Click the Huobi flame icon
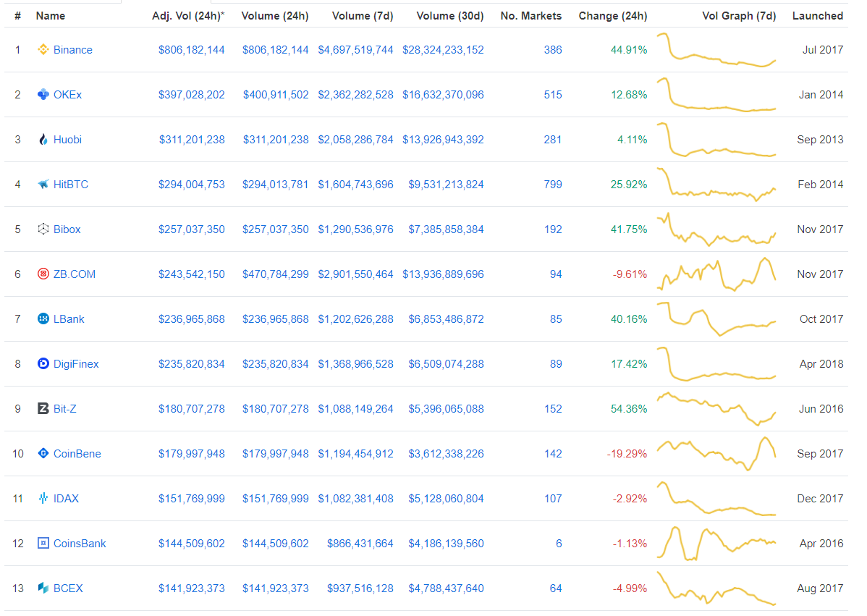 point(43,140)
